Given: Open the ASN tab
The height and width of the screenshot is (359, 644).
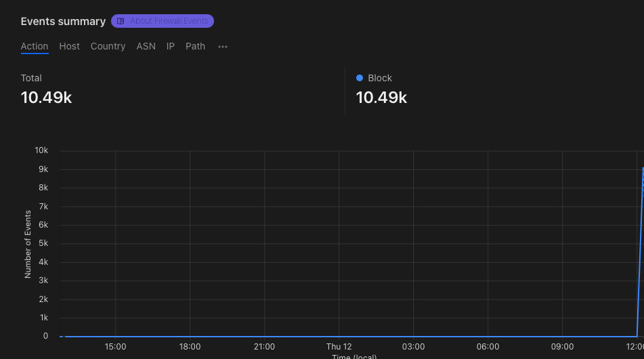Looking at the screenshot, I should [x=146, y=46].
